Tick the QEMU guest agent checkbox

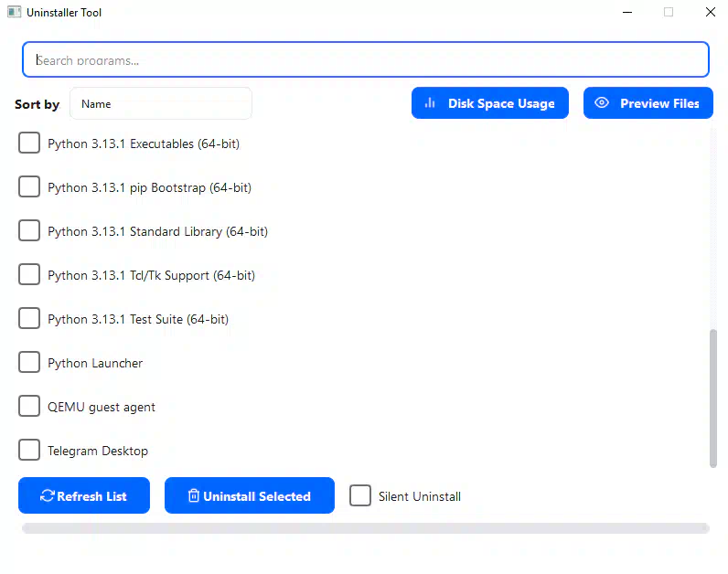coord(29,407)
